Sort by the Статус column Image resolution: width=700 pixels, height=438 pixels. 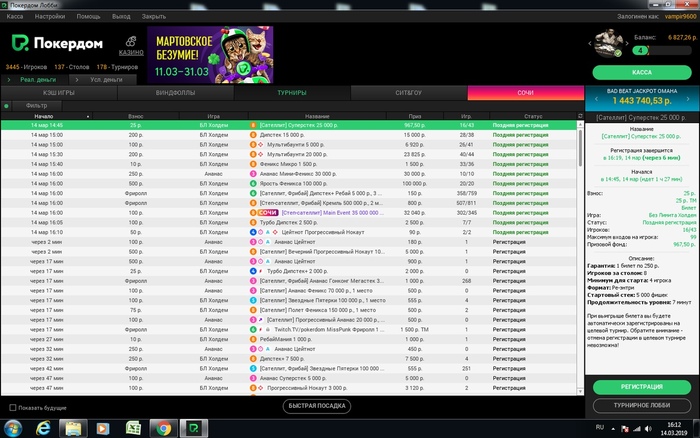[533, 116]
